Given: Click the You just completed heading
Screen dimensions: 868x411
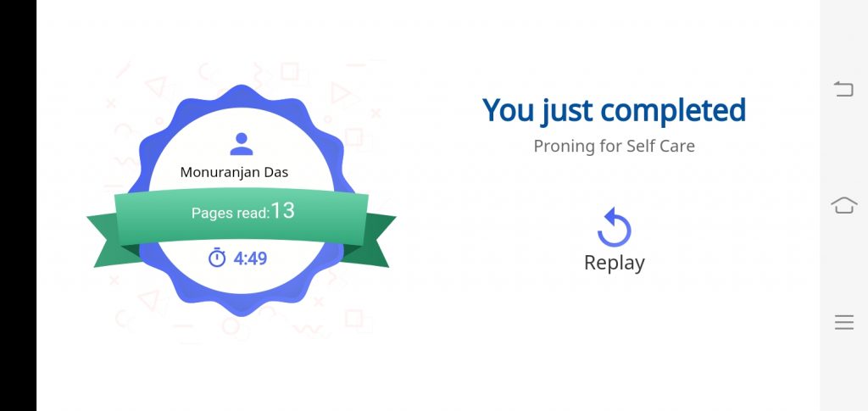Looking at the screenshot, I should 614,110.
